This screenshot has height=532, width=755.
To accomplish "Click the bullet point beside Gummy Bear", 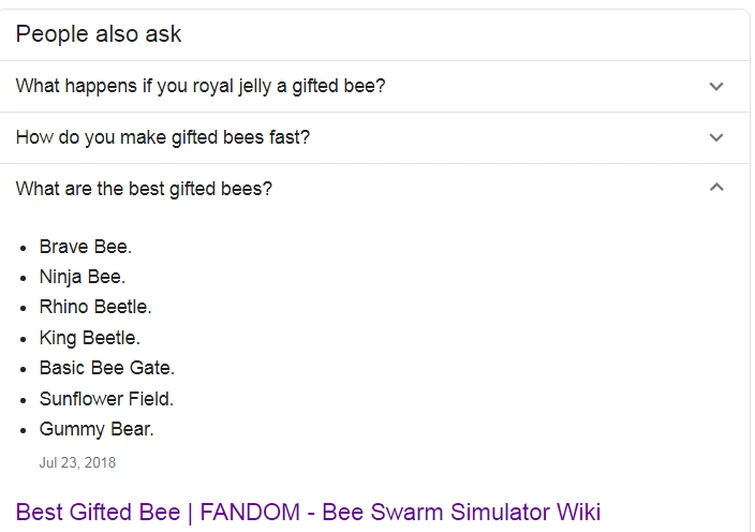I will coord(23,430).
